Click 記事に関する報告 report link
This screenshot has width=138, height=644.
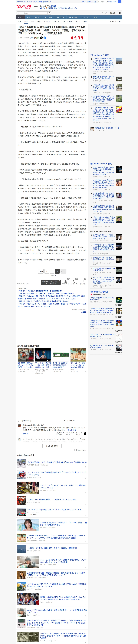tap(23, 284)
